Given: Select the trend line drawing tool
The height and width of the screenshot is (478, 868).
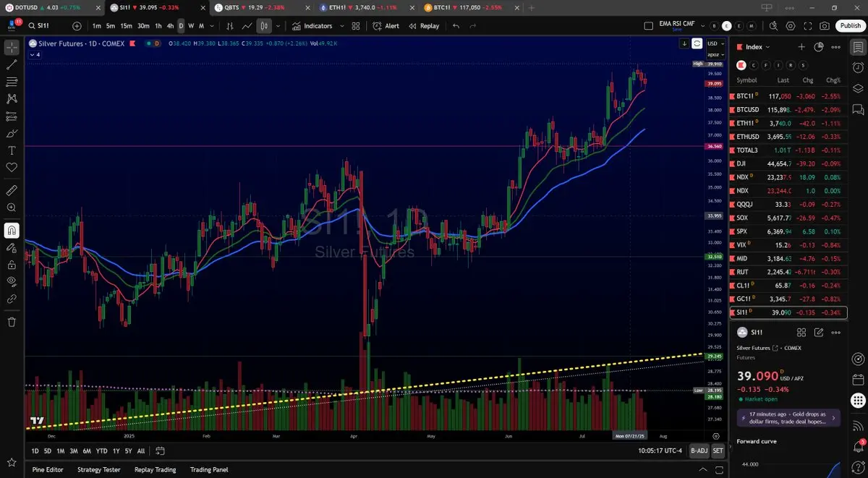Looking at the screenshot, I should [x=12, y=64].
